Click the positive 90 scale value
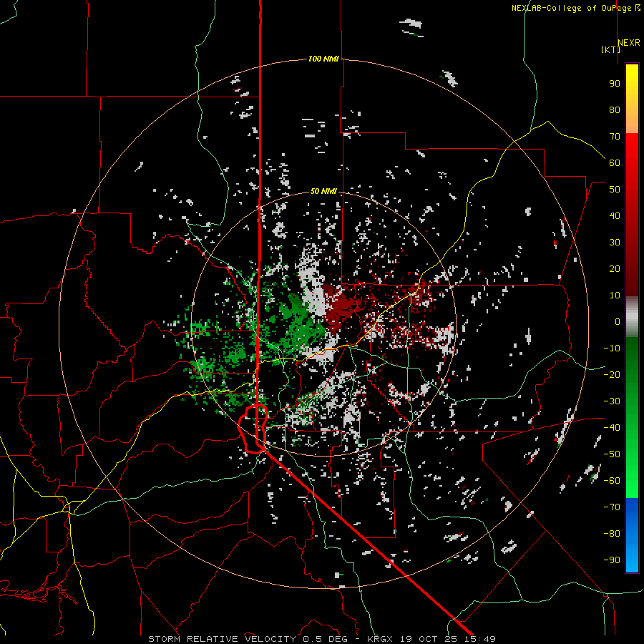 point(615,84)
